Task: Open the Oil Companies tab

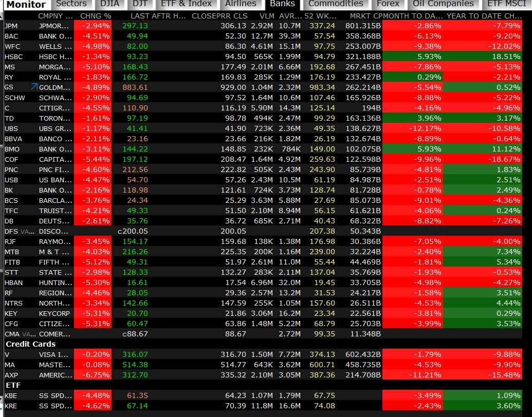Action: click(443, 4)
